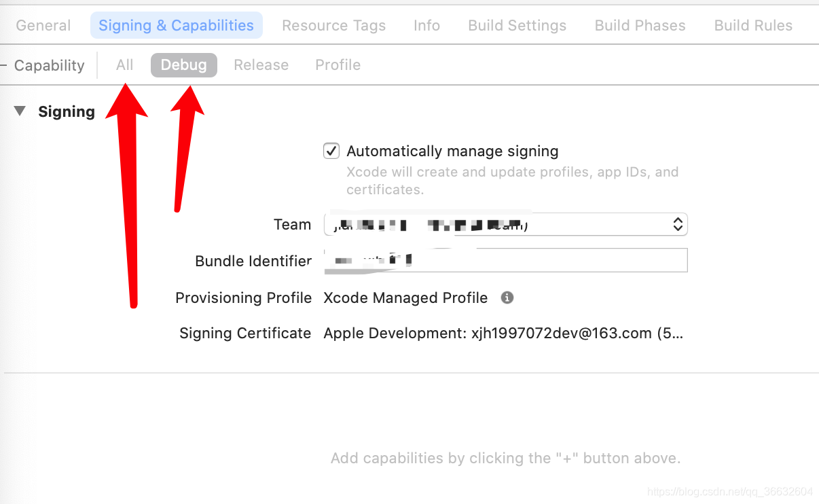Screen dimensions: 819x504
Task: Click the Signing section heading
Action: [67, 111]
